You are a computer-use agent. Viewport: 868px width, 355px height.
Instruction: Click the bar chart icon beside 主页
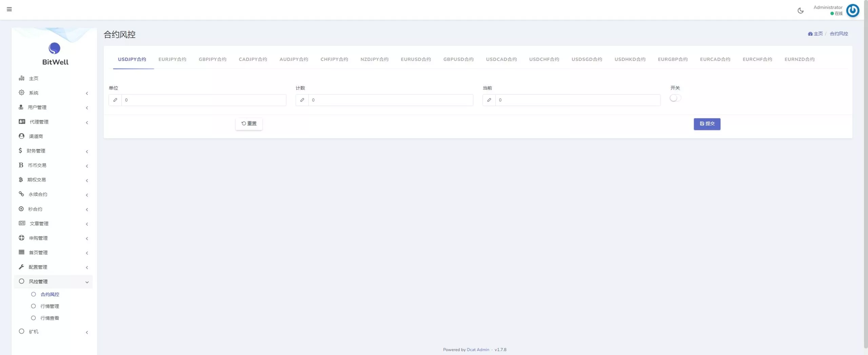(x=22, y=78)
